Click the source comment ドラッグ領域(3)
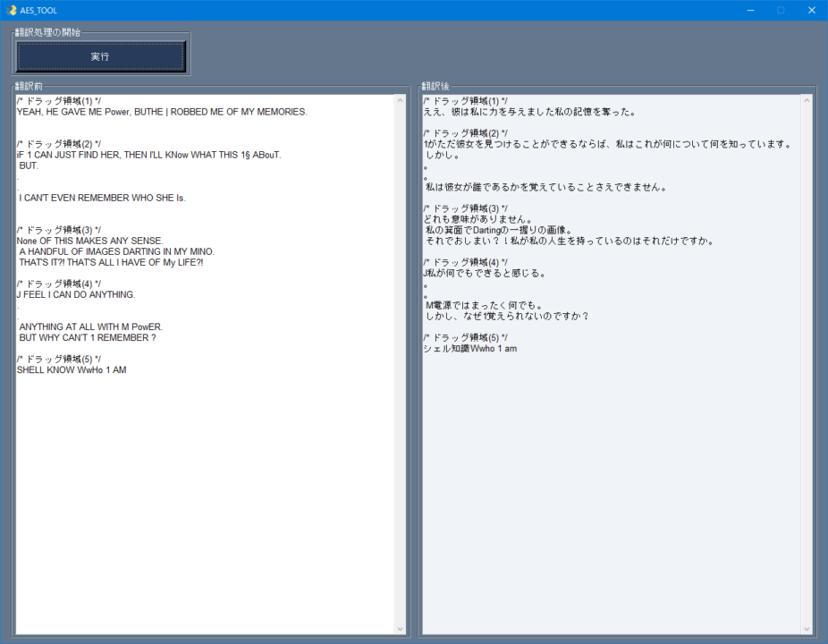828x644 pixels. (x=59, y=230)
